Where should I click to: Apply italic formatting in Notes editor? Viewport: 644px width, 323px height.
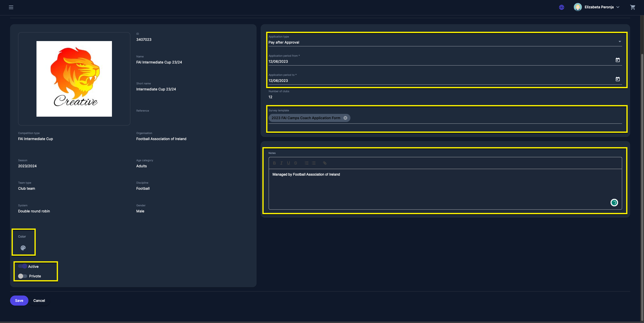pos(281,163)
